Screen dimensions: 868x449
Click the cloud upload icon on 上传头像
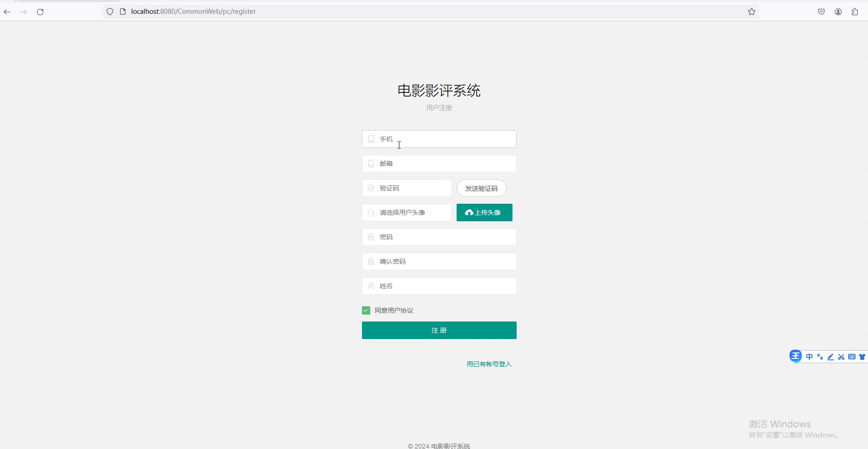(x=469, y=212)
